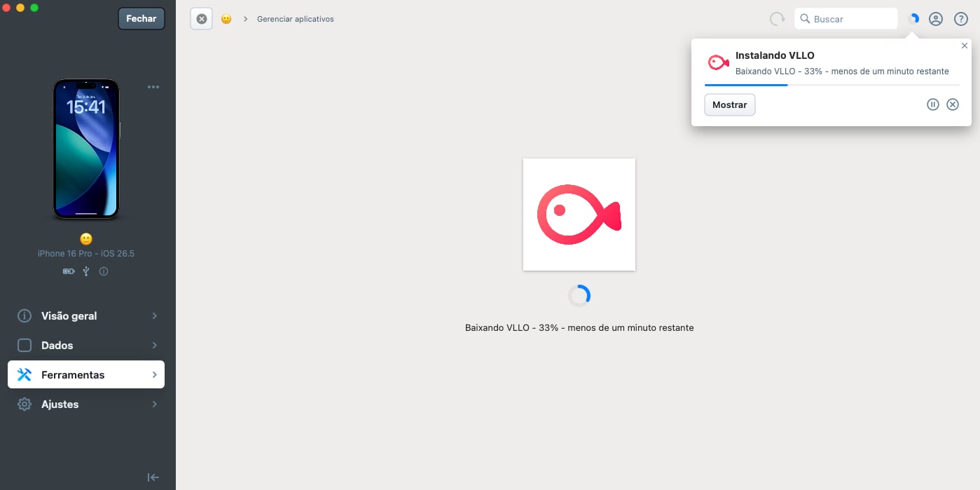
Task: Expand the Ferramentas chevron
Action: (x=154, y=375)
